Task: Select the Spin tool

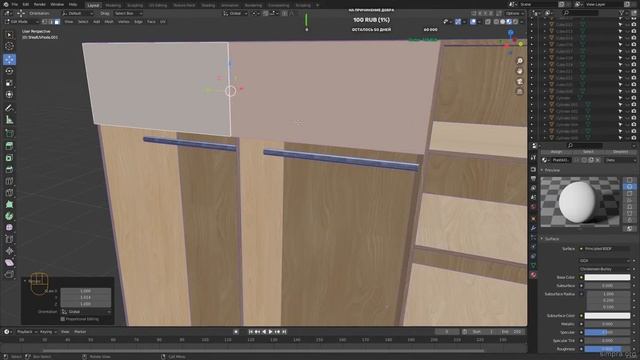Action: click(9, 216)
